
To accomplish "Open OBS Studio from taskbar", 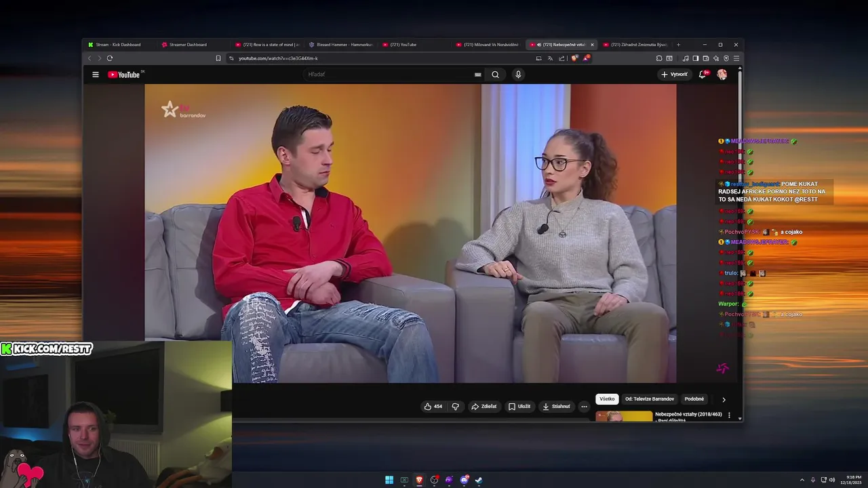I will (434, 480).
